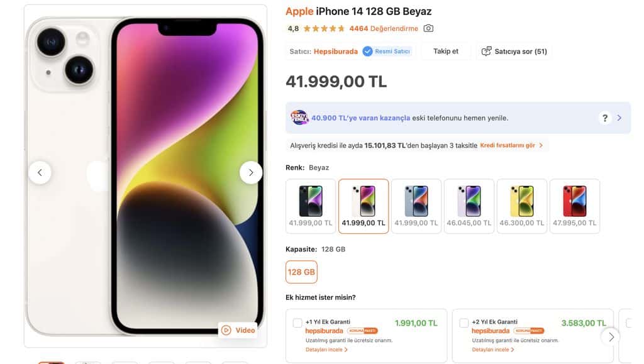Viewport: 644px width, 364px height.
Task: Click the camera icon next to the review count
Action: click(x=428, y=28)
